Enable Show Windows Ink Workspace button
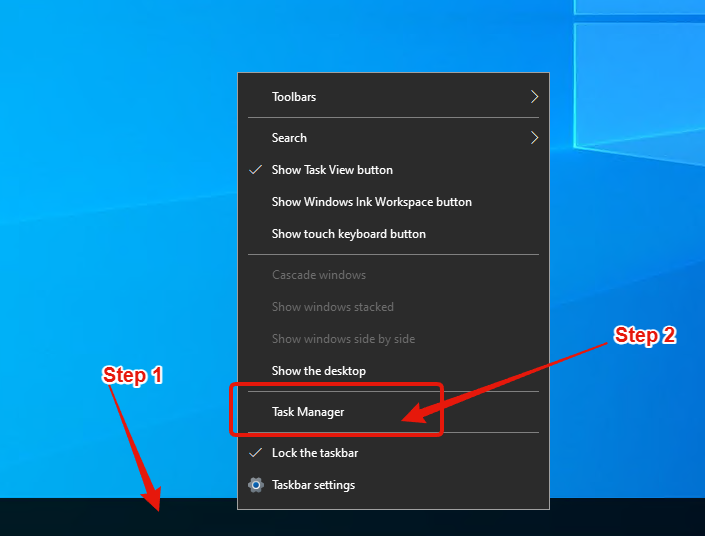Viewport: 705px width, 536px height. (393, 202)
